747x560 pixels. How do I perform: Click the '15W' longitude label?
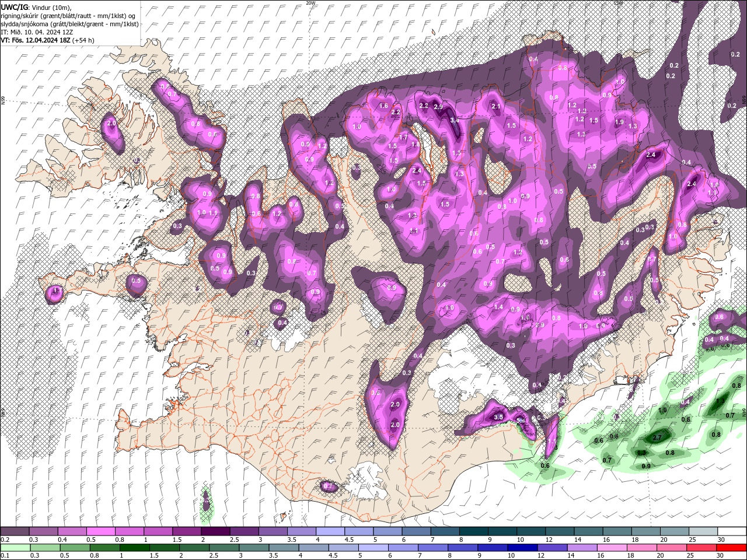coord(618,3)
